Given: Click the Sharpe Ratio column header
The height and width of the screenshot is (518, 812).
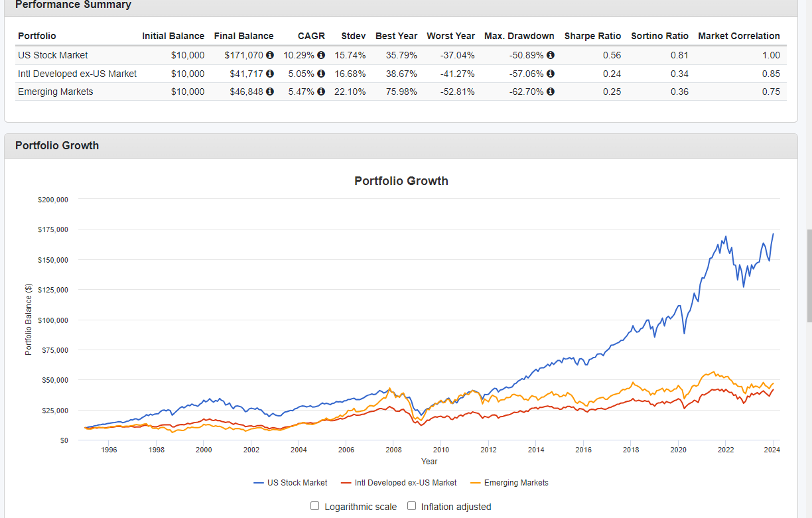Looking at the screenshot, I should pos(592,36).
